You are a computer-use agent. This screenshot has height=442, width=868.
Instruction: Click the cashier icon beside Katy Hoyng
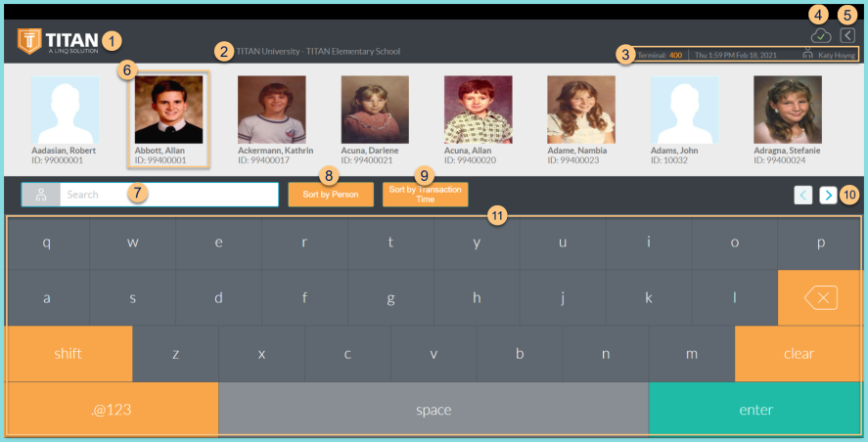pyautogui.click(x=807, y=54)
